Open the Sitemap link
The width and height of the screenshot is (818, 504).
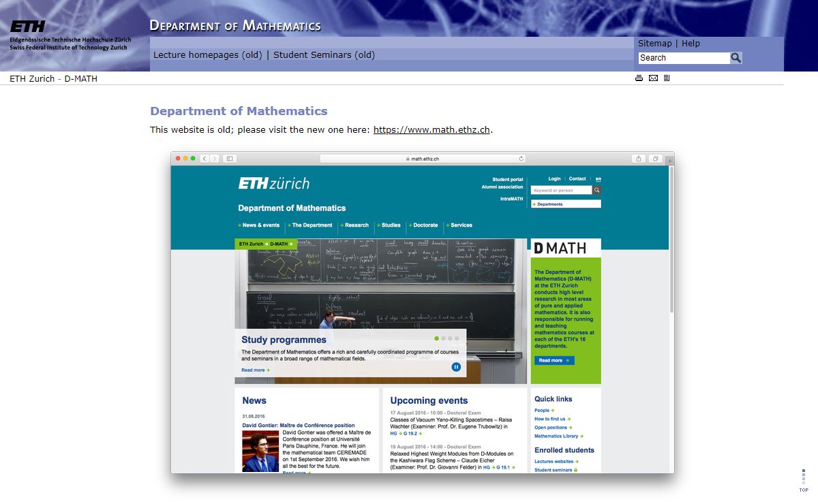(655, 44)
